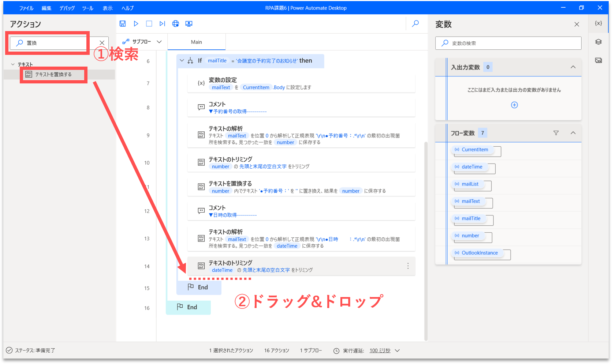Open UI elements layers icon in sidebar

click(x=598, y=42)
